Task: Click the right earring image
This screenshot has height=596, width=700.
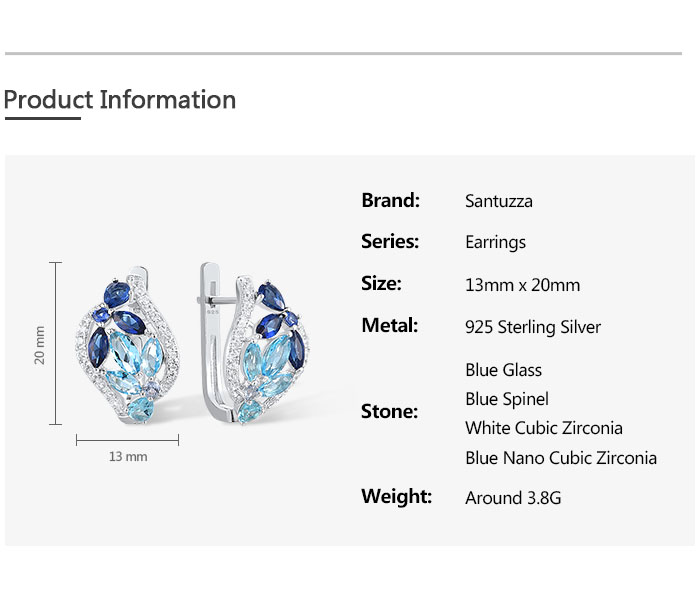Action: coord(257,343)
